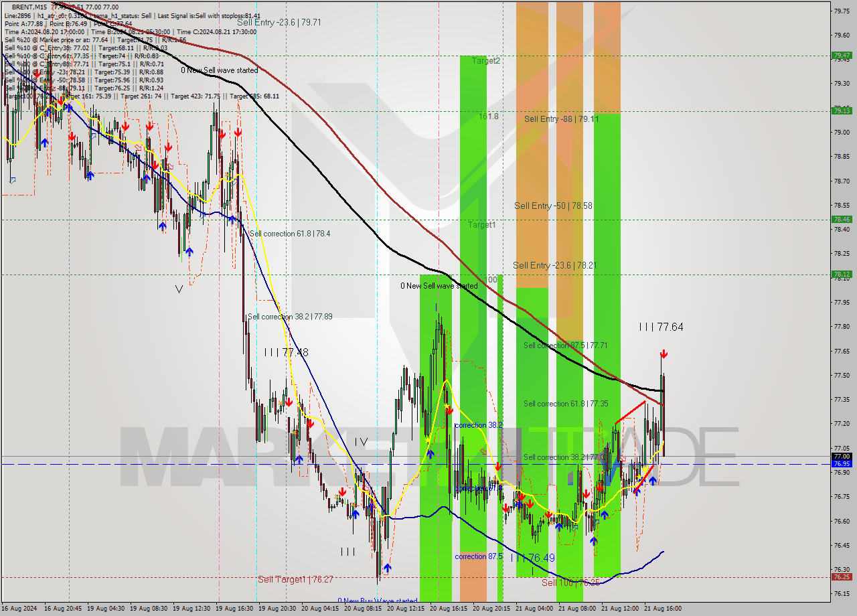
Task: Click 'Sell correction 87.5 | 77.71' label
Action: (x=566, y=345)
